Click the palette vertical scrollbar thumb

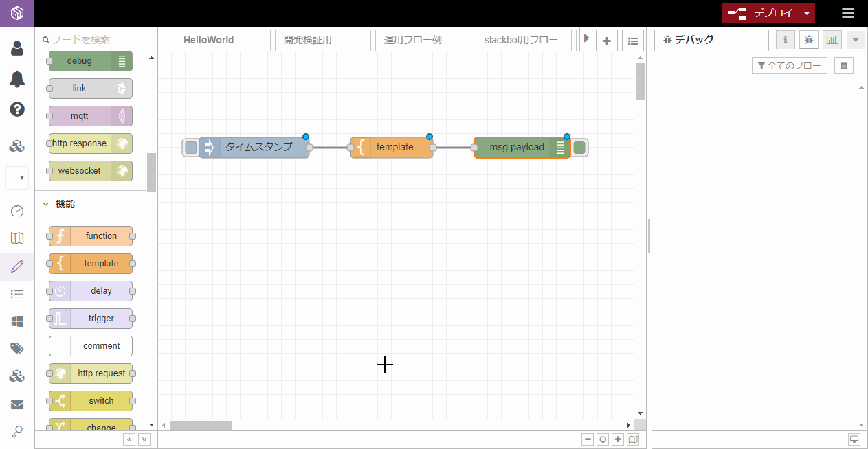(151, 172)
